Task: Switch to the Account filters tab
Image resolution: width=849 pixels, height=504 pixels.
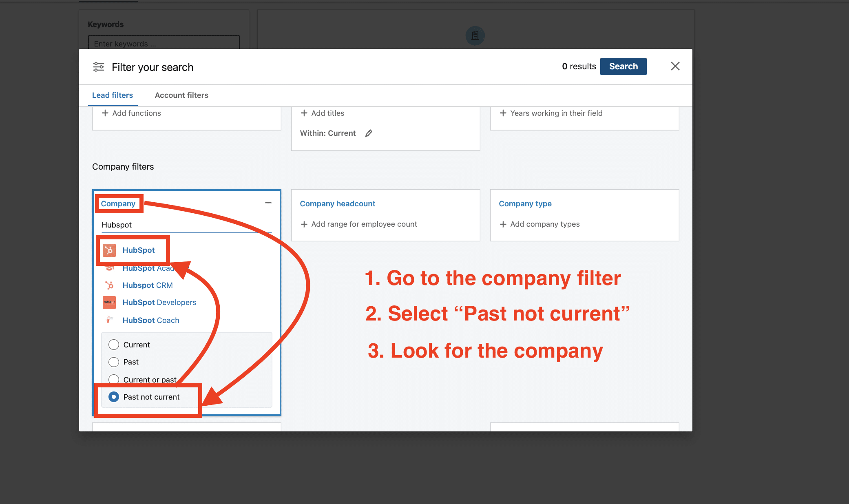Action: [181, 95]
